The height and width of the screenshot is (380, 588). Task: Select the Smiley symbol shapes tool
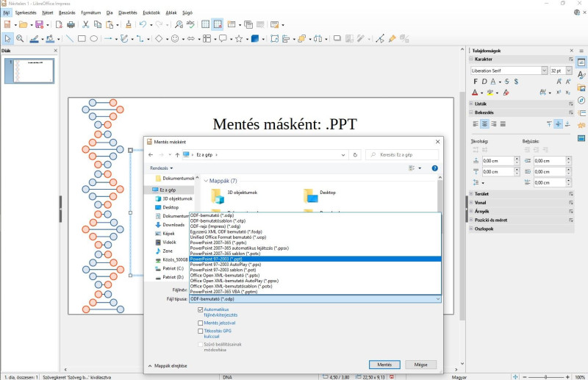point(175,39)
